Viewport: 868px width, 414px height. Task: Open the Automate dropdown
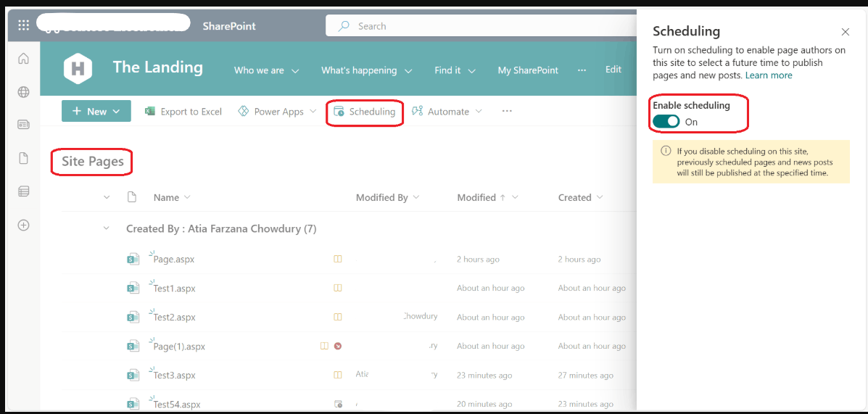[479, 111]
